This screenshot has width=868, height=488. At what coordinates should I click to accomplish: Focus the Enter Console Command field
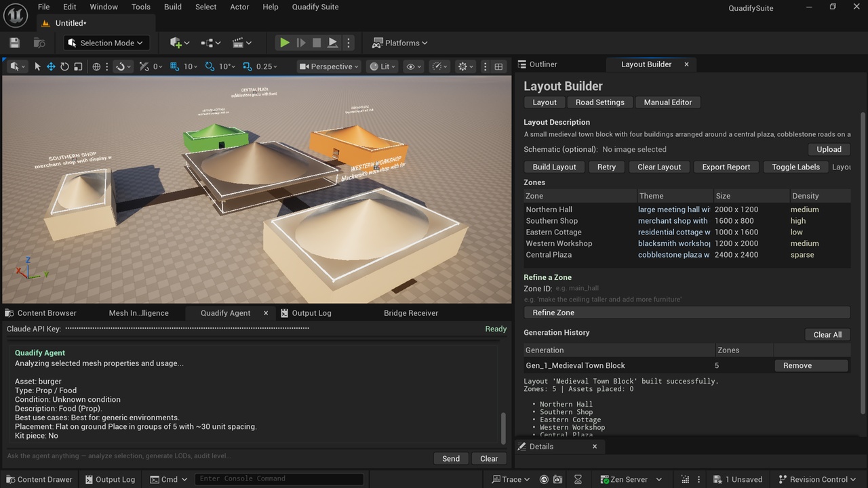279,479
